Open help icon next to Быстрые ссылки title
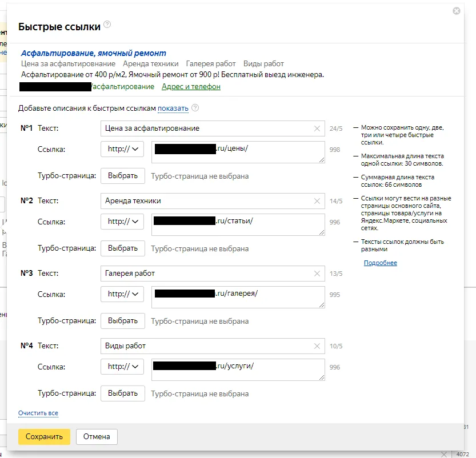Viewport: 476px width, 458px height. coord(107,24)
